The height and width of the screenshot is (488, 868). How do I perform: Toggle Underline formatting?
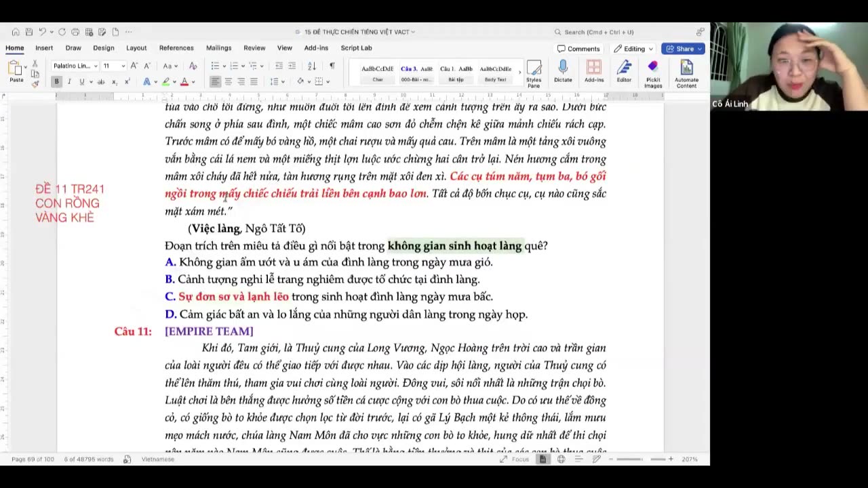pos(82,82)
